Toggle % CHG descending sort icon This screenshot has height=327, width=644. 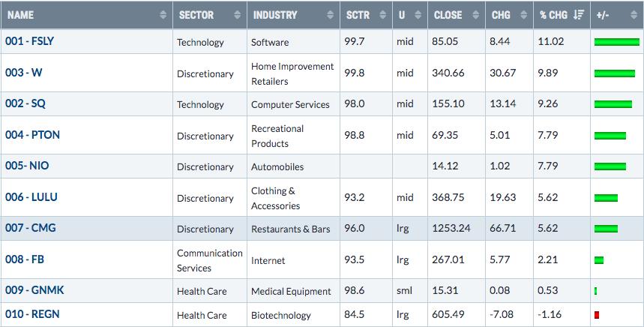(x=579, y=15)
